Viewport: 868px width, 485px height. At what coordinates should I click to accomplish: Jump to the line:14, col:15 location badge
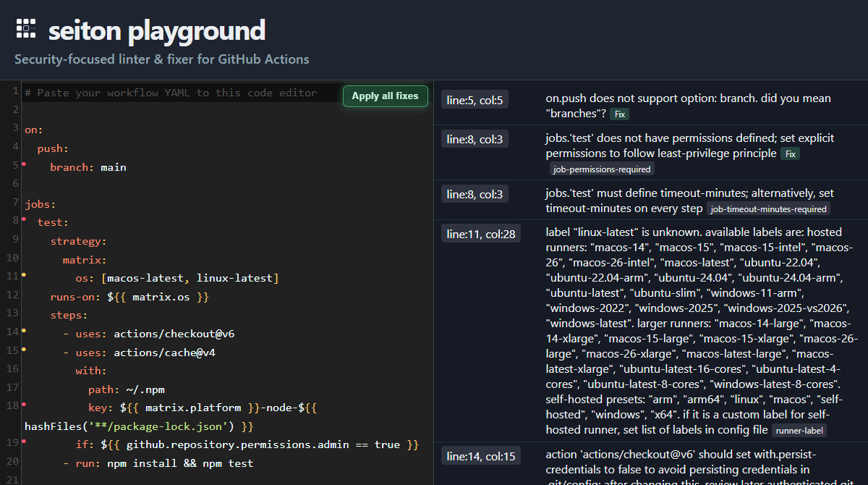pos(481,456)
